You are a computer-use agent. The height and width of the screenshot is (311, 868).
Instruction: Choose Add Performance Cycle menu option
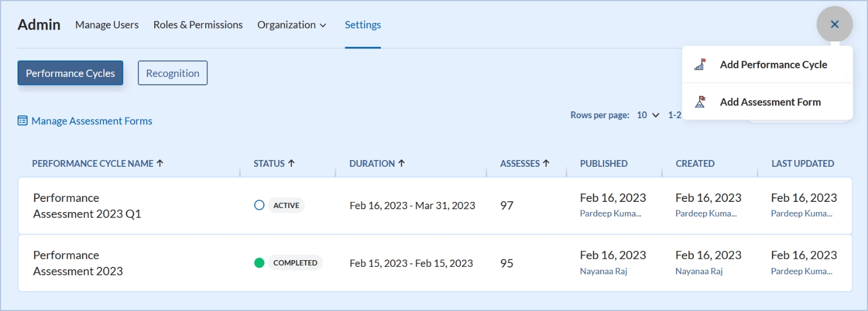pyautogui.click(x=772, y=65)
